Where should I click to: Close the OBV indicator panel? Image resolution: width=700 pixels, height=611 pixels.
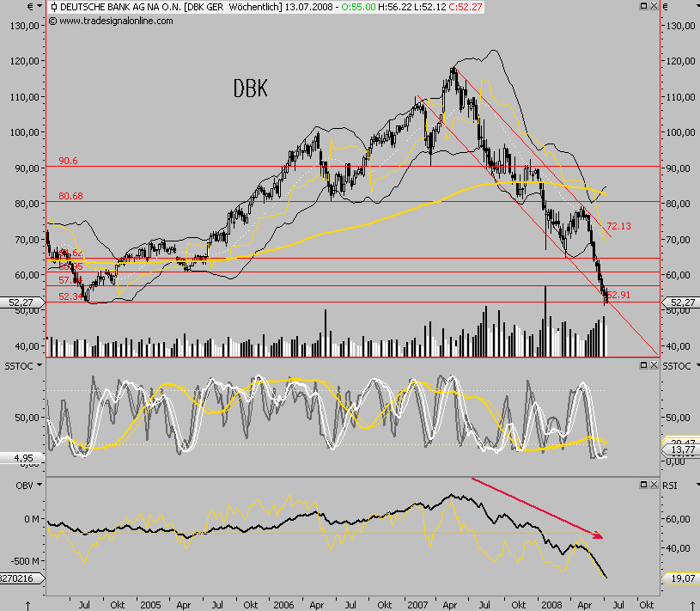pos(654,484)
